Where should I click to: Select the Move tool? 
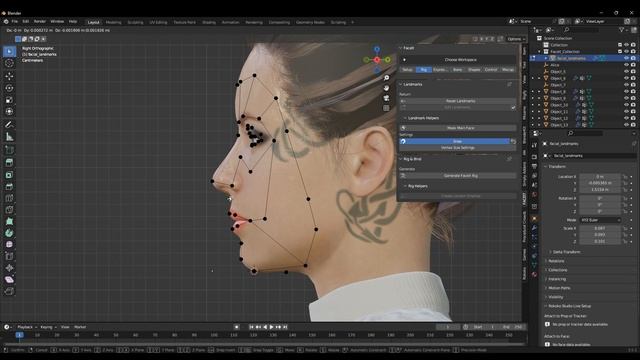tap(9, 76)
